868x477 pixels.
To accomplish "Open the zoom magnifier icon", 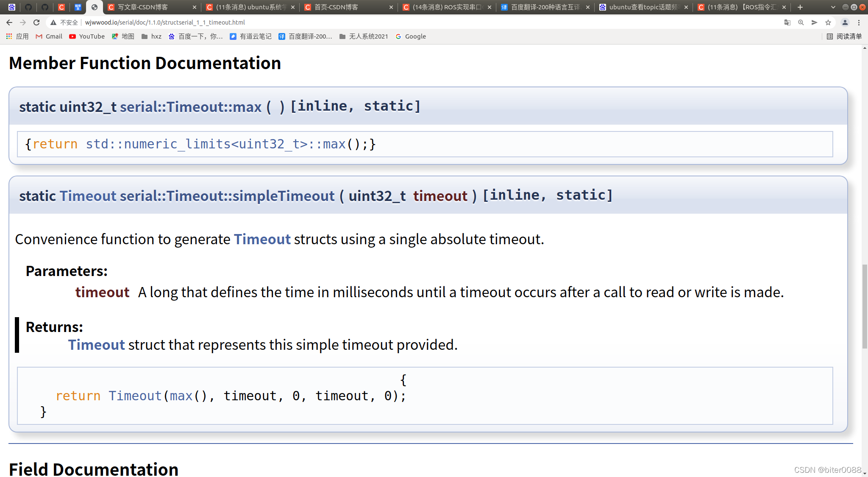I will [801, 22].
